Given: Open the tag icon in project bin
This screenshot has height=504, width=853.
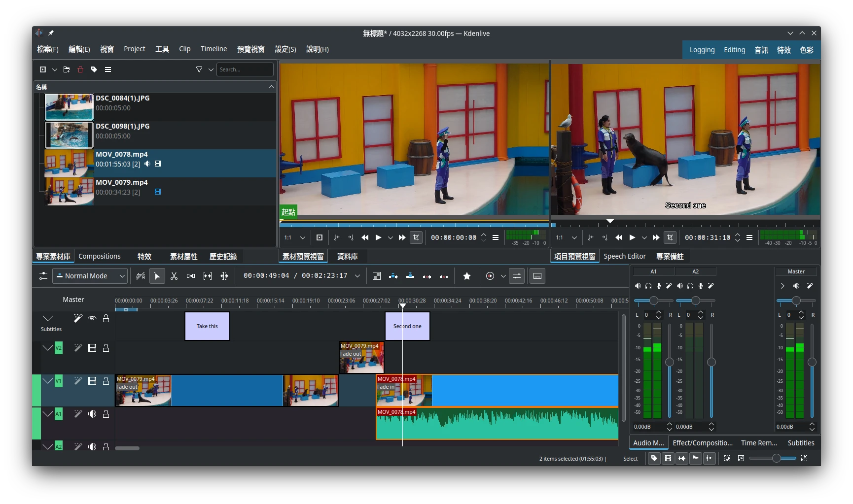Looking at the screenshot, I should point(94,70).
